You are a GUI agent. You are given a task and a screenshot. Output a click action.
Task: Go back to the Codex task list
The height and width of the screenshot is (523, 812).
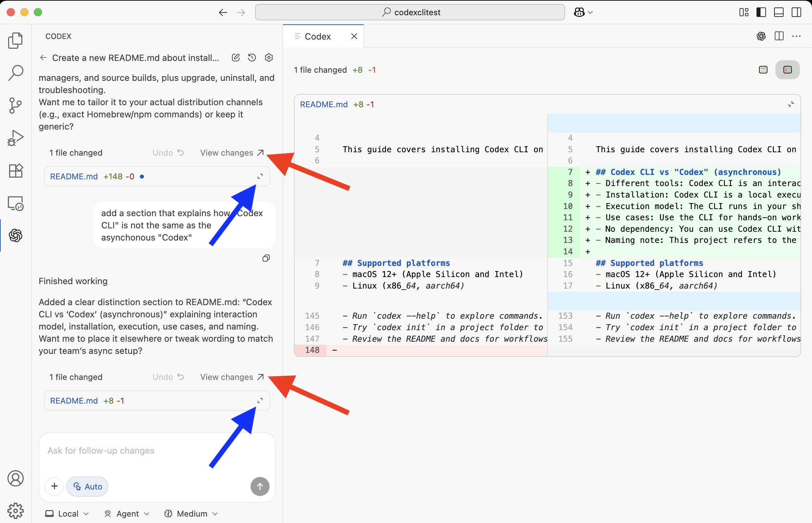tap(43, 58)
